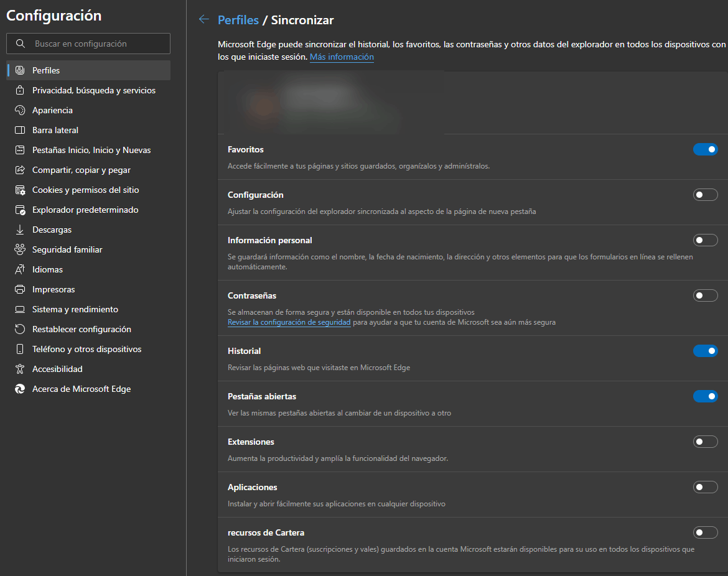The image size is (728, 576).
Task: Click the recursos de Cartera heading
Action: pos(266,533)
